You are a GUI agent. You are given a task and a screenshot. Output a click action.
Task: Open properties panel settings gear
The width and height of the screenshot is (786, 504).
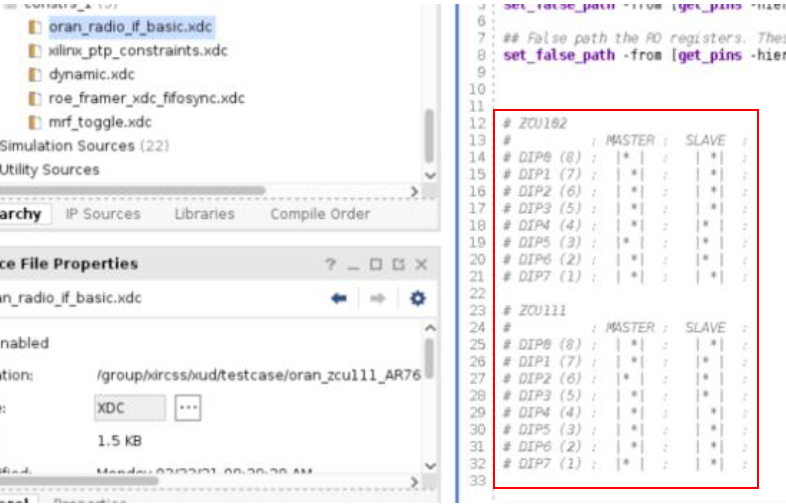417,298
